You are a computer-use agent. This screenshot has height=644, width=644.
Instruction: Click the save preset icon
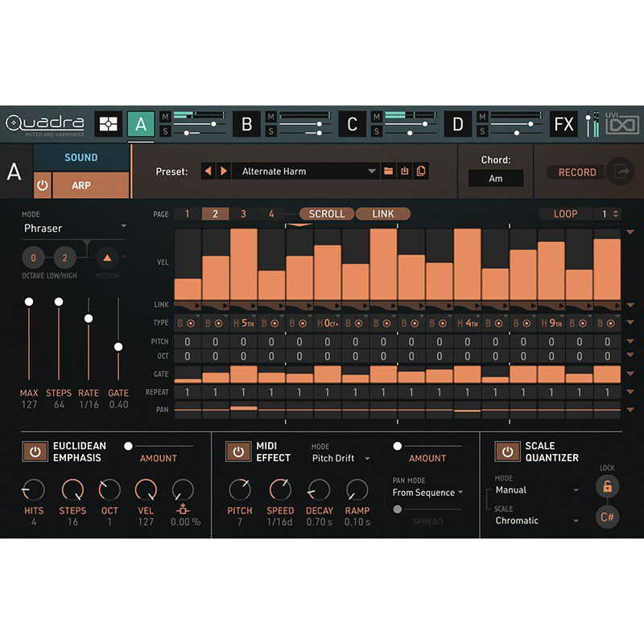coord(405,171)
